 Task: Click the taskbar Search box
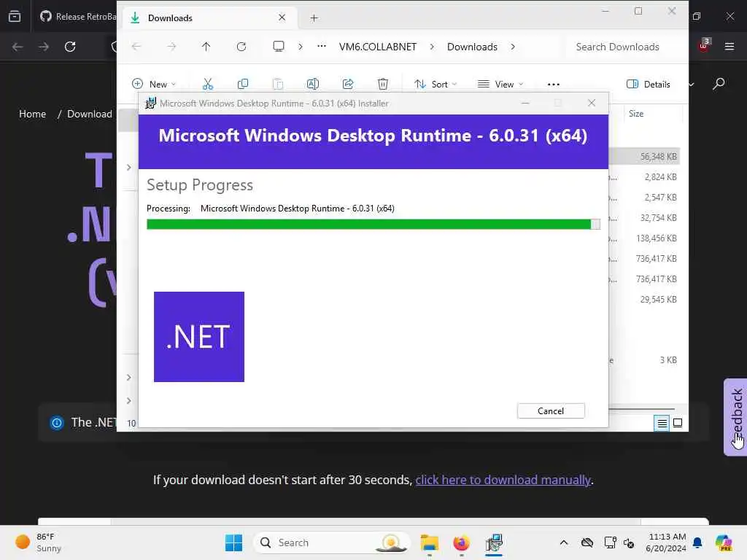coord(332,542)
